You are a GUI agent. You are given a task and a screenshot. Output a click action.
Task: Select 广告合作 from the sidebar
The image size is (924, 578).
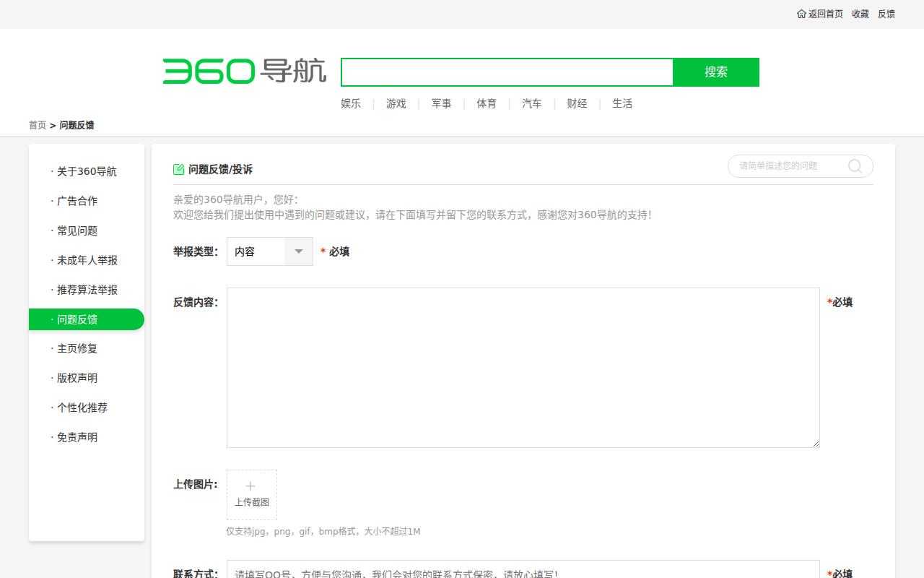pyautogui.click(x=77, y=201)
